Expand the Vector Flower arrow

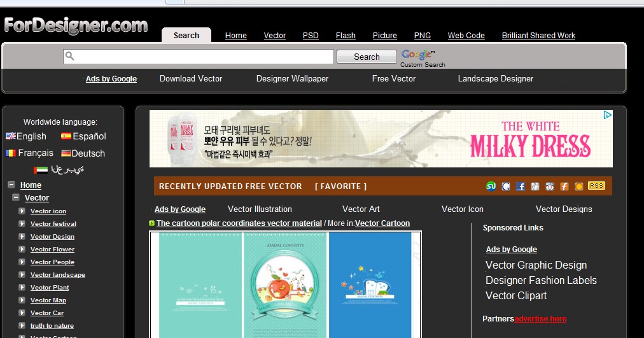click(22, 249)
